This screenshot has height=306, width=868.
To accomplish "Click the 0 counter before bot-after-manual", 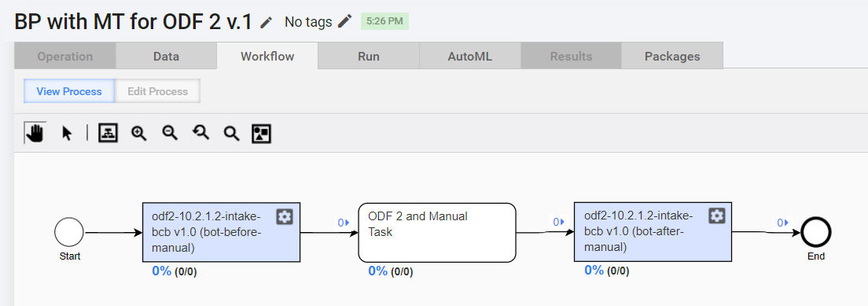I will (x=559, y=223).
